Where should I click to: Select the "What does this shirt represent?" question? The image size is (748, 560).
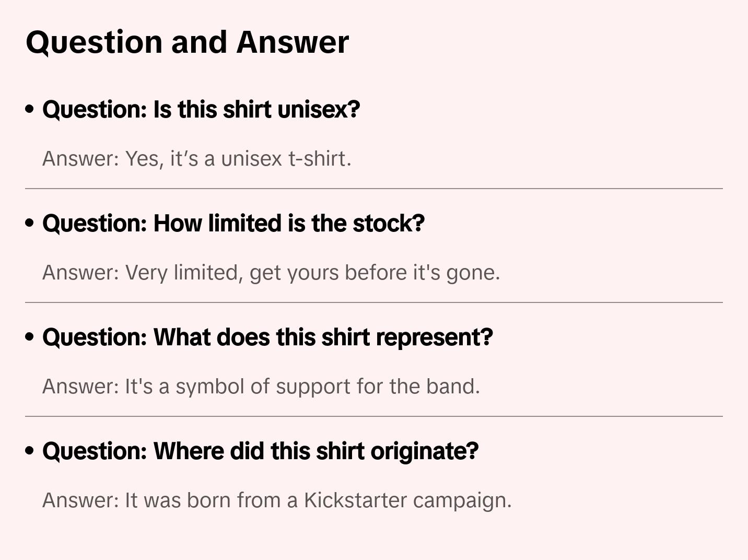click(267, 337)
